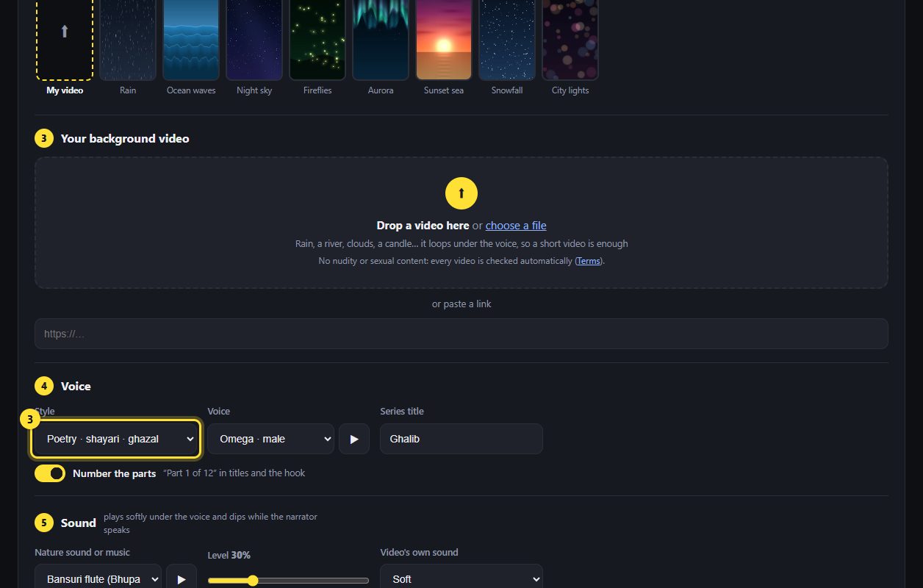Image resolution: width=923 pixels, height=588 pixels.
Task: Choose the Snowfall background thumbnail
Action: (x=507, y=40)
